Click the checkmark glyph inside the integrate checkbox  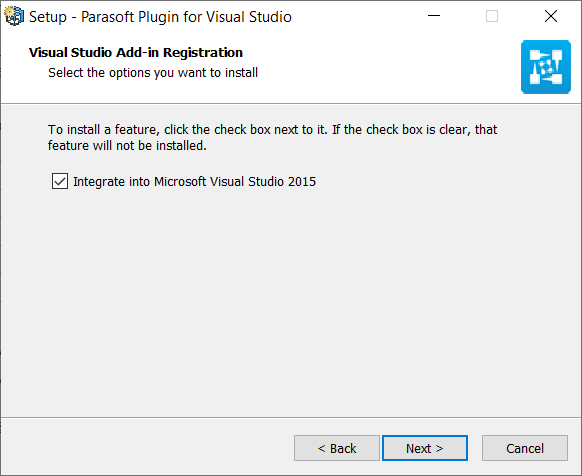pos(60,181)
